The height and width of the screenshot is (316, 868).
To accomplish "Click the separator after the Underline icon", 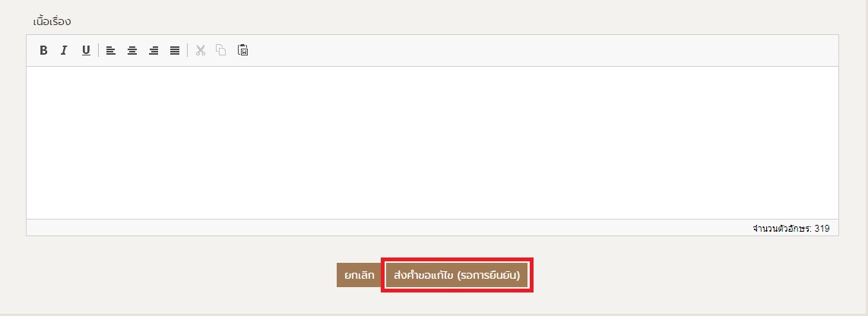I will (99, 50).
